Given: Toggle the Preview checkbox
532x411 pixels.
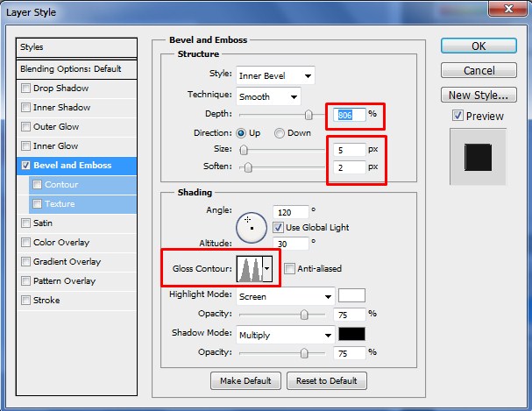Looking at the screenshot, I should click(458, 116).
